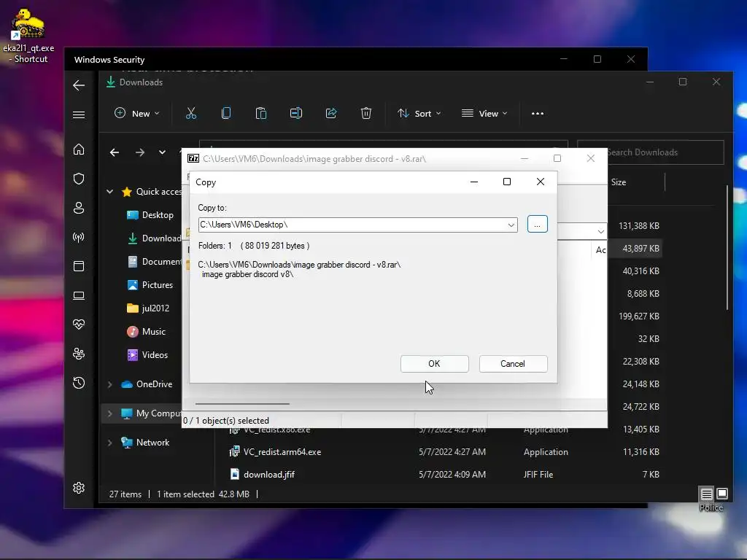747x560 pixels.
Task: Expand the OneDrive tree node
Action: pos(109,384)
